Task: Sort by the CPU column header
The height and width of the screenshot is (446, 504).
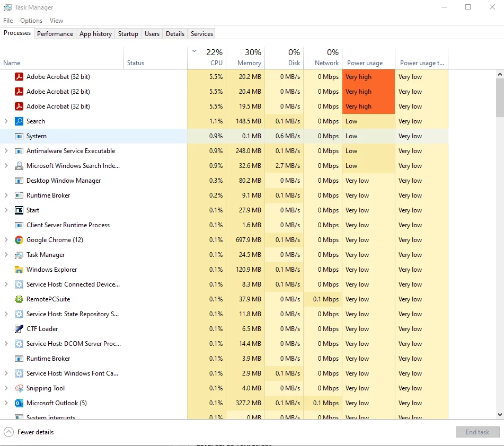Action: click(207, 58)
